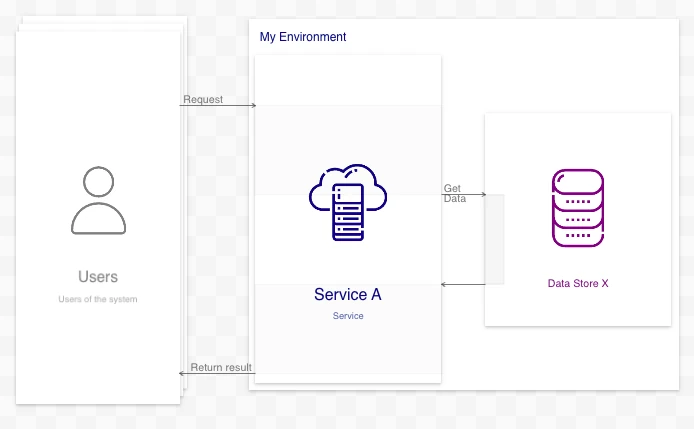Image resolution: width=694 pixels, height=429 pixels.
Task: Select the "Service" subtitle under Service A
Action: click(348, 316)
